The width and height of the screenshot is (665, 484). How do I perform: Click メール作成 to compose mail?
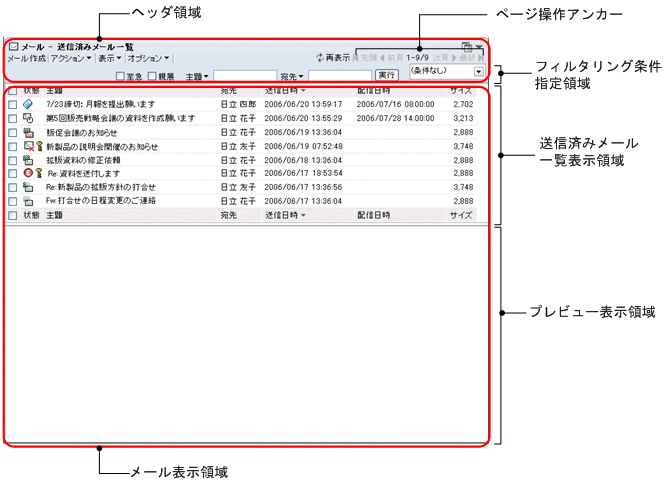pyautogui.click(x=26, y=58)
